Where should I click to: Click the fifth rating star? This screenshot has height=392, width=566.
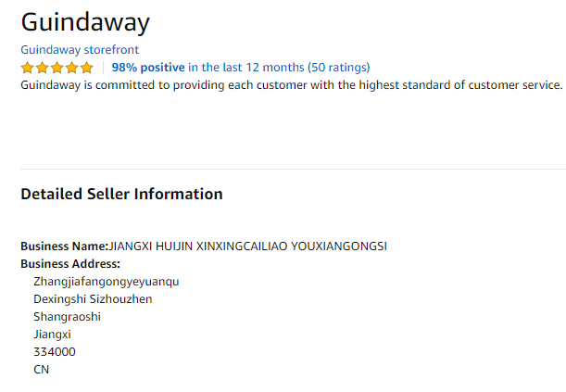[x=87, y=68]
